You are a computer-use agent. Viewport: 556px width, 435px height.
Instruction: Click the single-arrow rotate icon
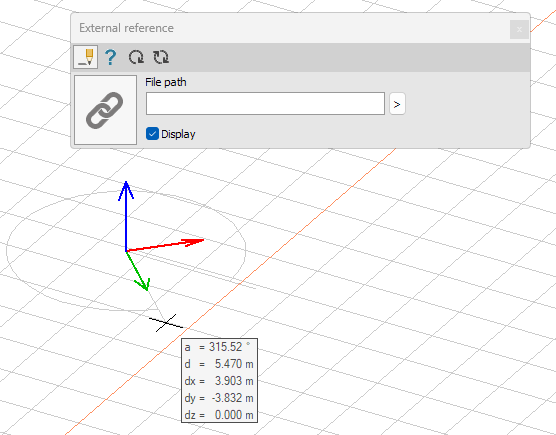136,57
